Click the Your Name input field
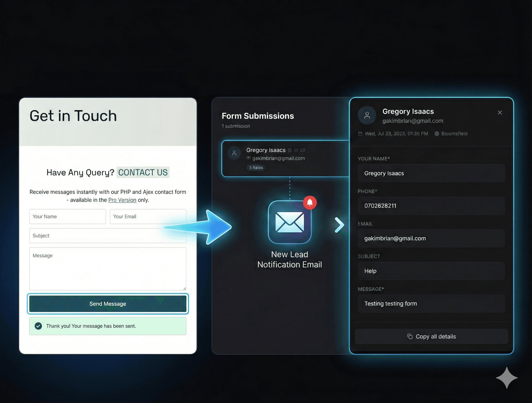 [x=68, y=216]
